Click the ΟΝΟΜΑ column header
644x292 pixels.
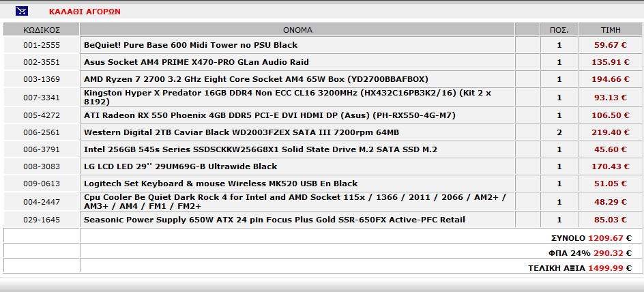(297, 30)
